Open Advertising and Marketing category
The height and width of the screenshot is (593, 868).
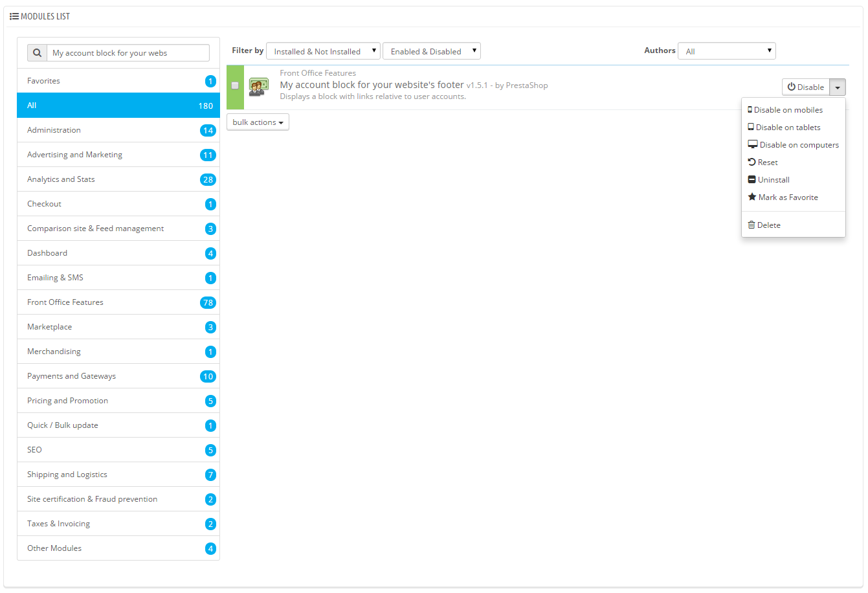pos(118,155)
